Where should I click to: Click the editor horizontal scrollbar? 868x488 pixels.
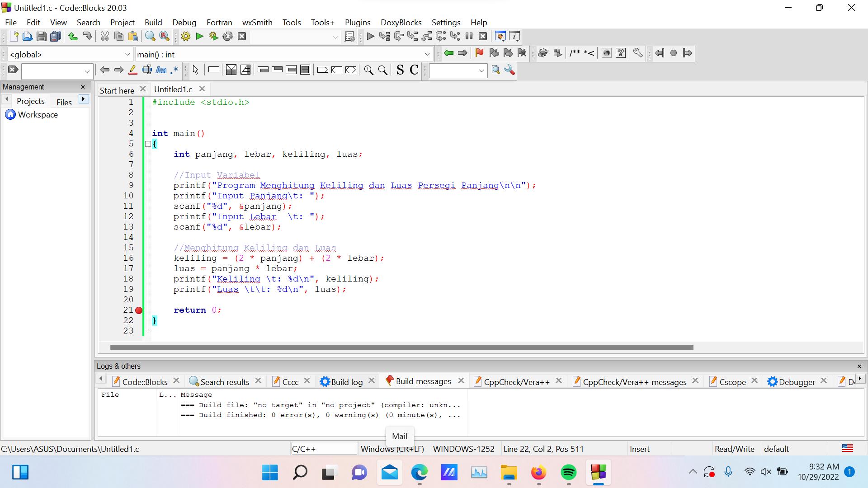click(401, 347)
